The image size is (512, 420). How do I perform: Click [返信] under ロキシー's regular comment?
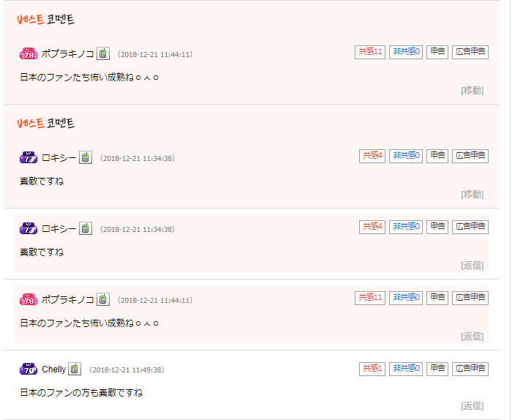473,265
